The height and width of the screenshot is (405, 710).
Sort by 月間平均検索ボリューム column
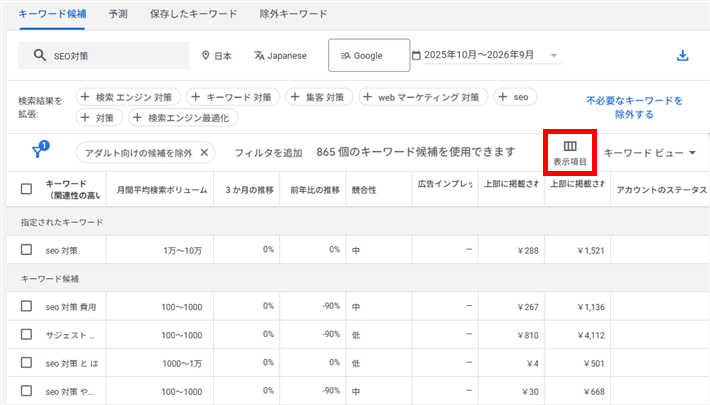(x=162, y=190)
